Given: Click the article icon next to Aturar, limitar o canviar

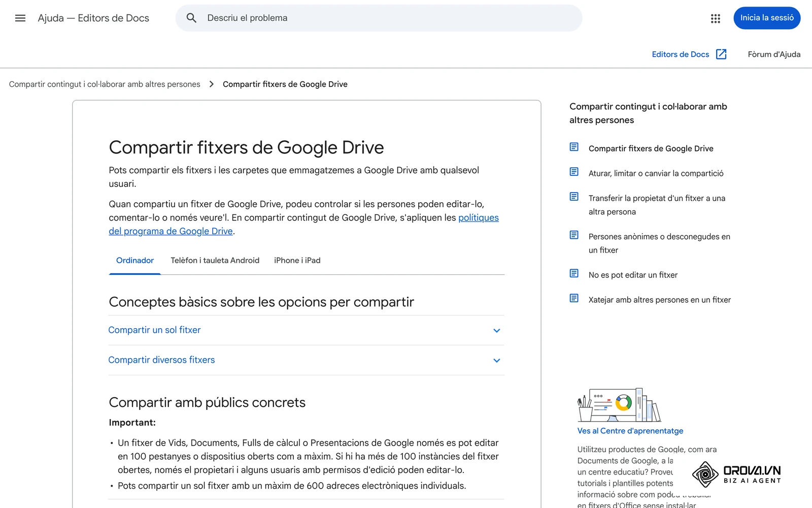Looking at the screenshot, I should 574,172.
